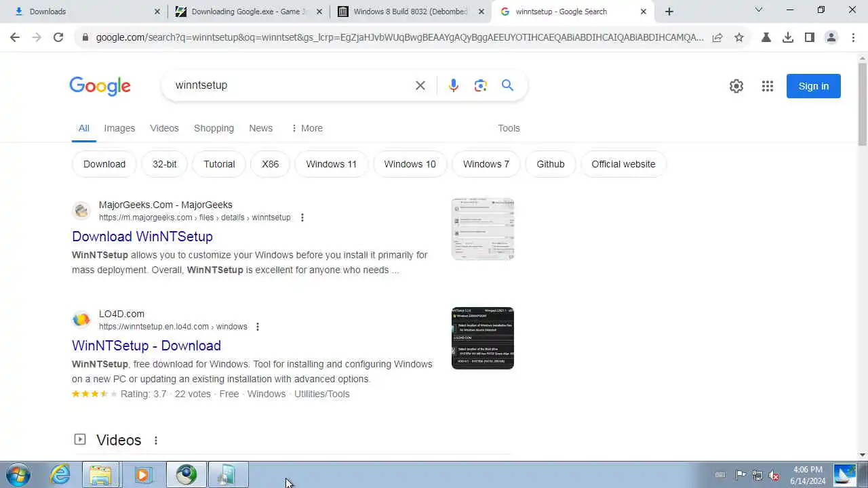Click the volume icon in system tray
This screenshot has width=868, height=488.
tap(774, 475)
